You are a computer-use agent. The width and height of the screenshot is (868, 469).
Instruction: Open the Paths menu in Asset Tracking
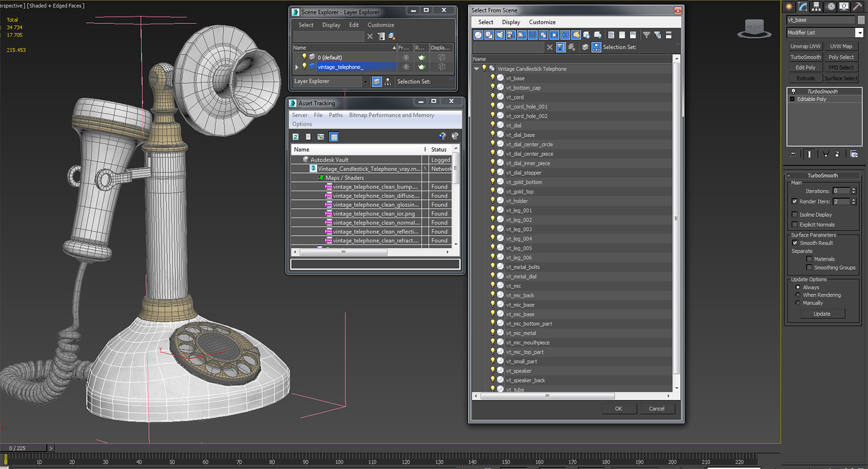(x=335, y=115)
